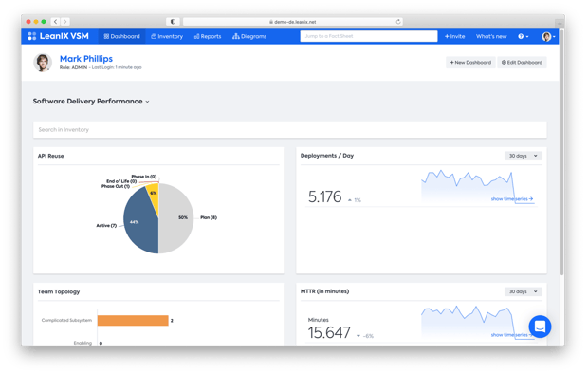Screen dimensions: 588x374
Task: Click the LeanIX VSM logo icon
Action: point(32,36)
